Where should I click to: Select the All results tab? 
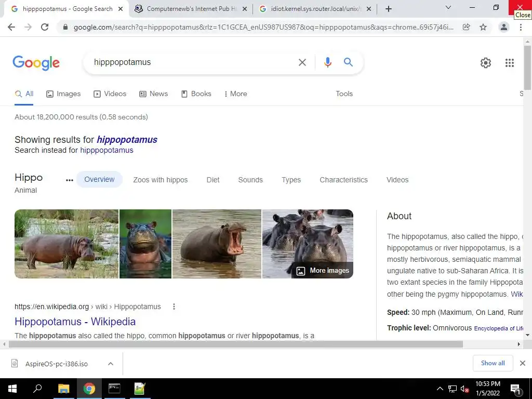pyautogui.click(x=24, y=94)
